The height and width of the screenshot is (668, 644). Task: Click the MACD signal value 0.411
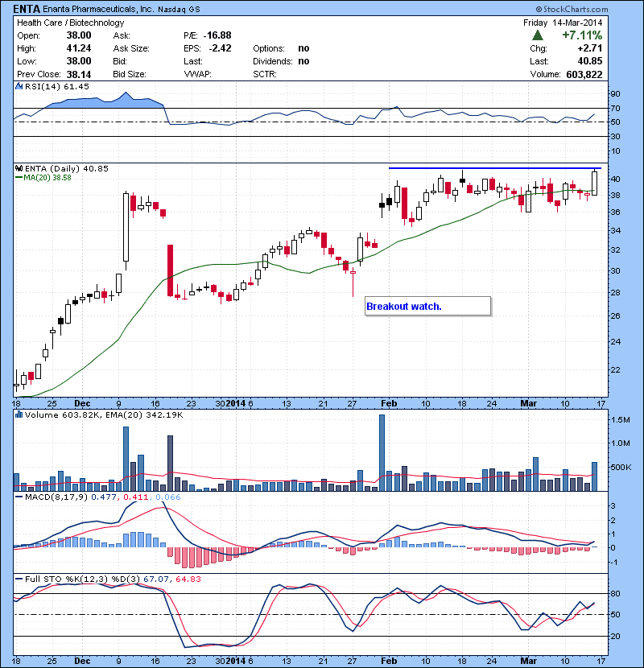pos(136,497)
